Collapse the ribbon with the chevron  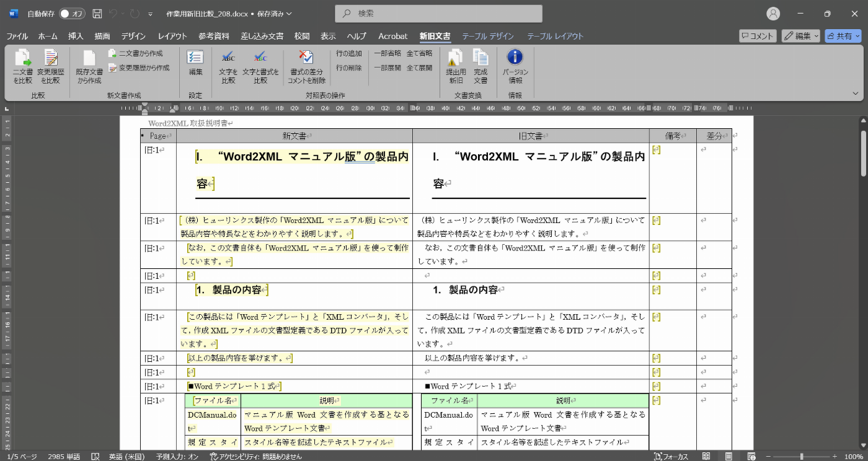point(856,94)
